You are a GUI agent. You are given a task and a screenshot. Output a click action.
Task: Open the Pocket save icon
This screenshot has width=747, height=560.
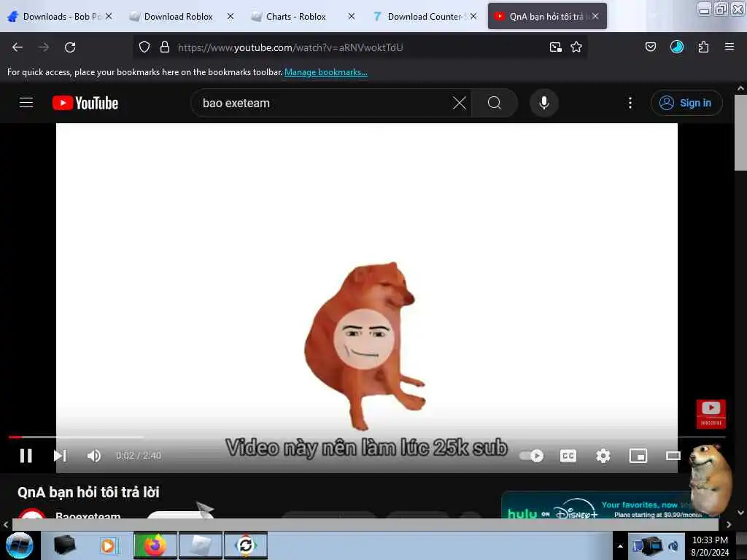651,47
